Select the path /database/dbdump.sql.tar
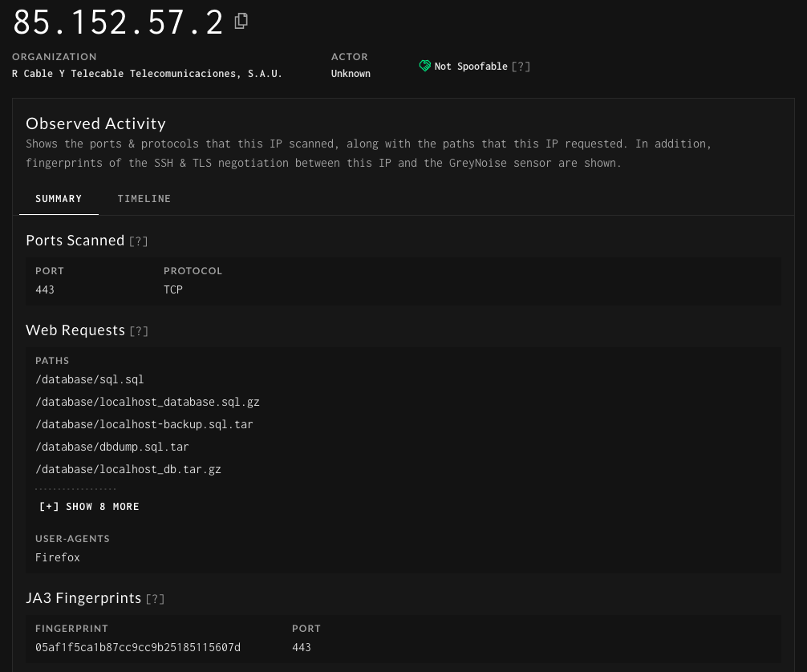The image size is (807, 672). pyautogui.click(x=112, y=447)
